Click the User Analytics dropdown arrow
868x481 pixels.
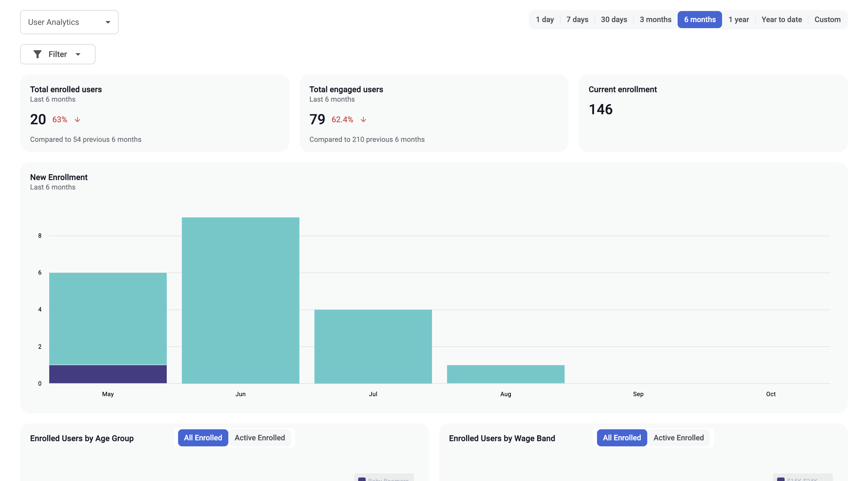[x=108, y=22]
